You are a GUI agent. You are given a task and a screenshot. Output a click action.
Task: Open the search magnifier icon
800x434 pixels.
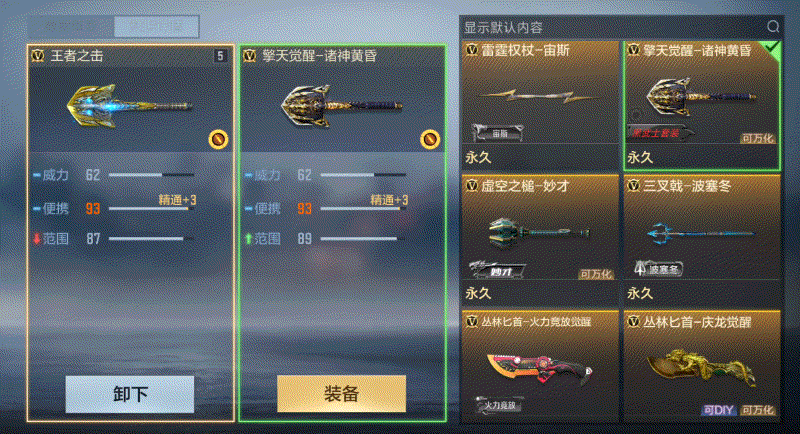(x=772, y=27)
